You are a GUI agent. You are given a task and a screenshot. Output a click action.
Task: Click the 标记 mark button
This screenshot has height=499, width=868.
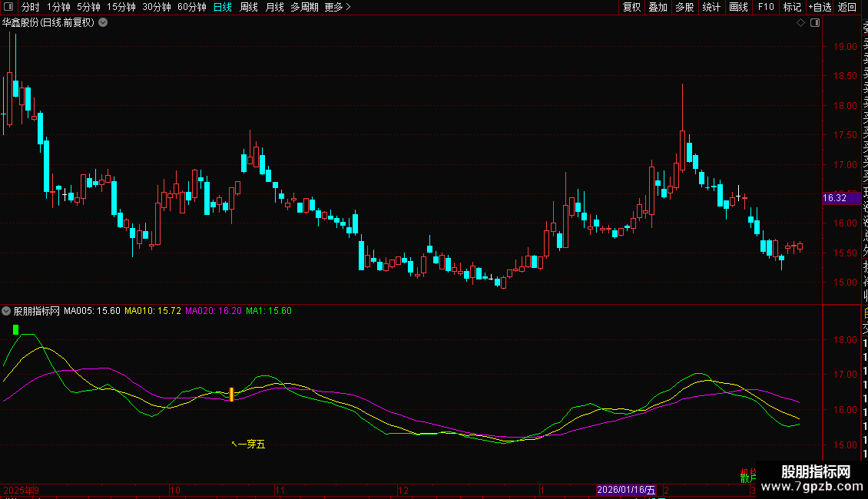point(792,7)
